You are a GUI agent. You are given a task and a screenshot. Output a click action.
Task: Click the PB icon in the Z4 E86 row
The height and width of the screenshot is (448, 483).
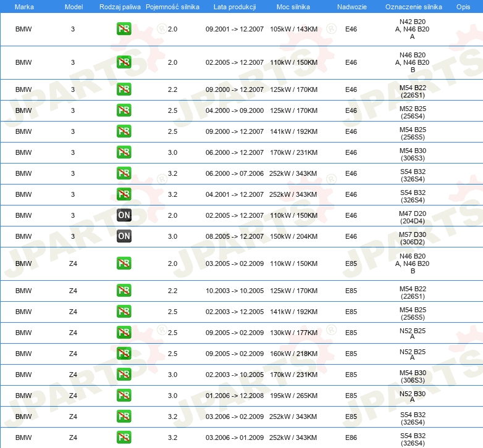click(124, 438)
